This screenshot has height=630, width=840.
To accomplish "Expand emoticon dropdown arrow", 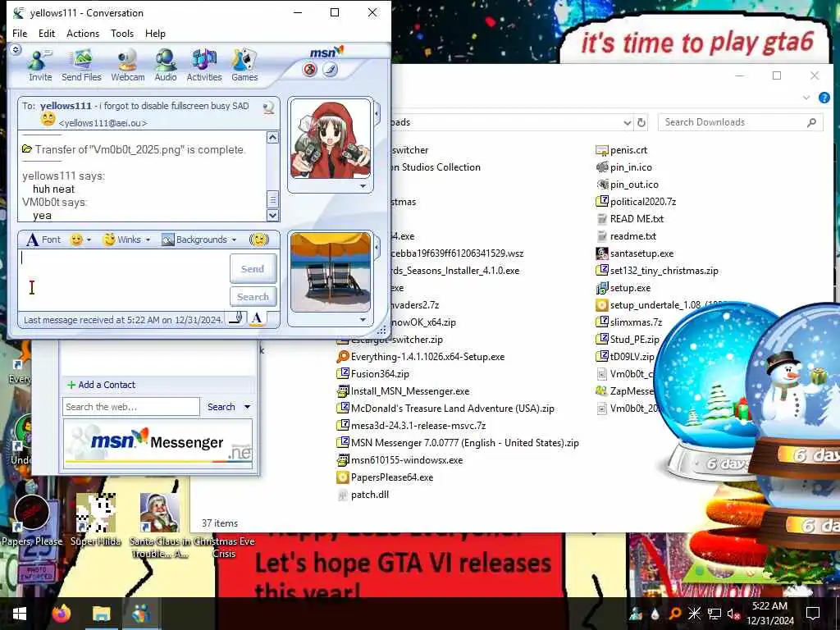I will [89, 240].
